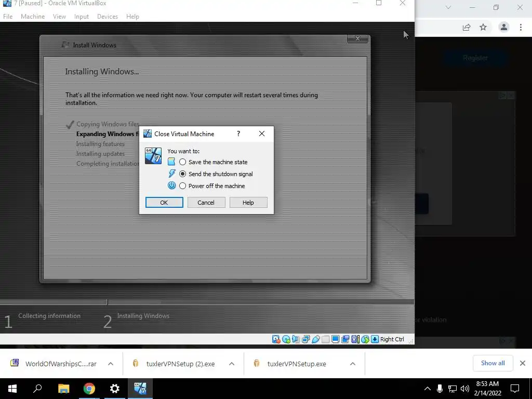This screenshot has height=399, width=532.
Task: Click the Windows 7 VM icon in dialog
Action: [x=153, y=156]
